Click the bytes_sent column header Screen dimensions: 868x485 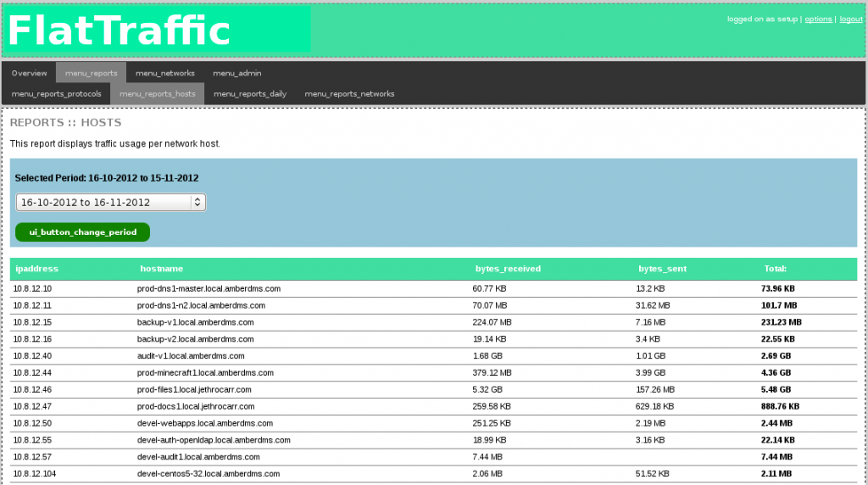click(x=662, y=269)
